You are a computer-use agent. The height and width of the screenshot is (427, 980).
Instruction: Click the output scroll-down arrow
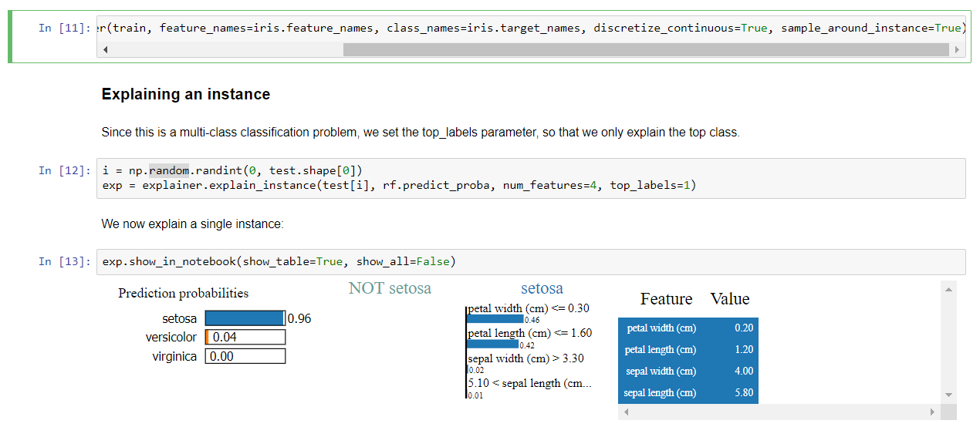coord(949,395)
